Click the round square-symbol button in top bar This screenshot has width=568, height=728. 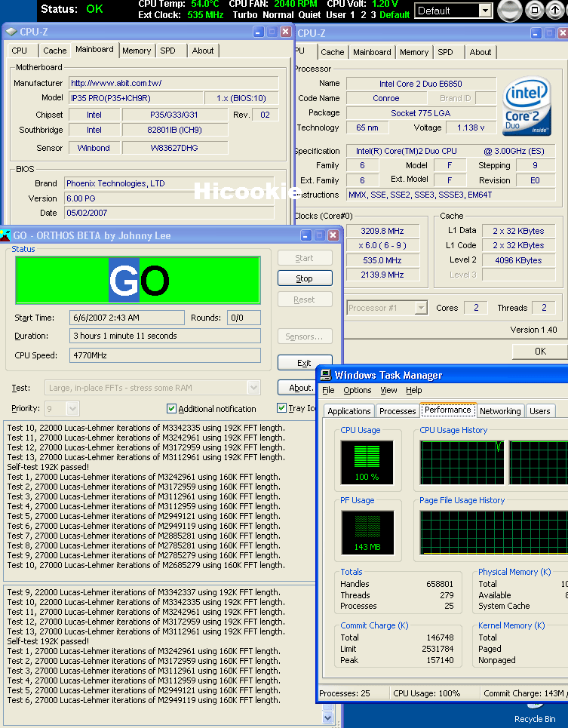pyautogui.click(x=535, y=10)
